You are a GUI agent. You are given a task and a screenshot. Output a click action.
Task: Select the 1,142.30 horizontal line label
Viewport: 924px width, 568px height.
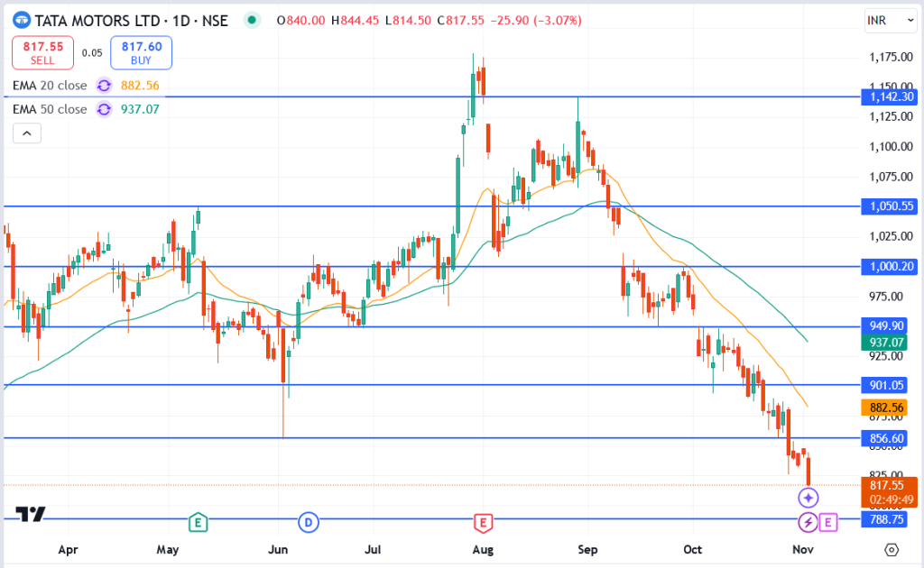pyautogui.click(x=889, y=97)
